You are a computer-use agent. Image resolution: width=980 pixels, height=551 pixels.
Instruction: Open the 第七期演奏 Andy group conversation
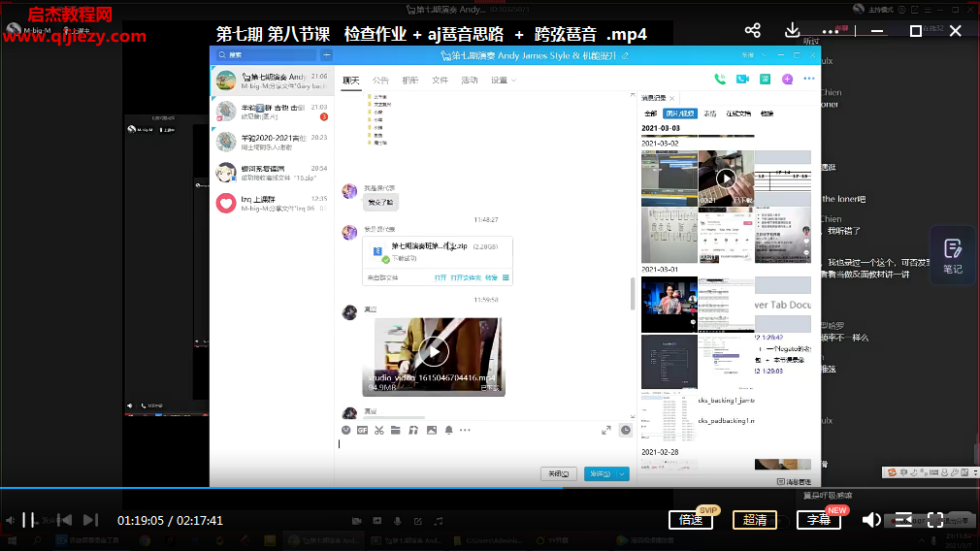(x=272, y=81)
